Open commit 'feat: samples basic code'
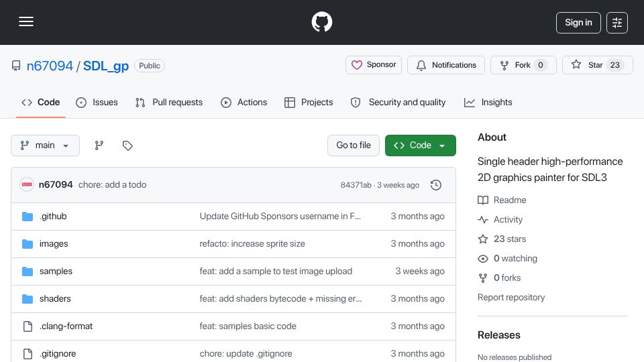Image resolution: width=644 pixels, height=362 pixels. [248, 326]
